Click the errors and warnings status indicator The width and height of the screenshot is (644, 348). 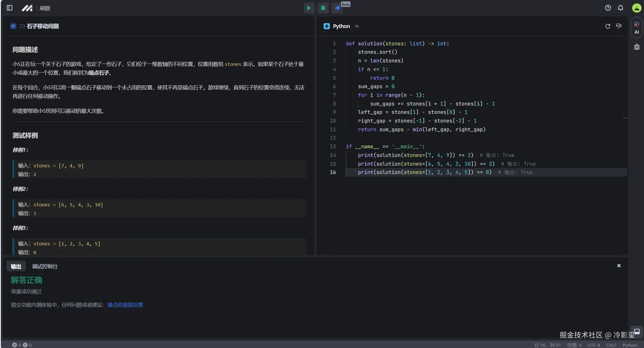tap(22, 345)
